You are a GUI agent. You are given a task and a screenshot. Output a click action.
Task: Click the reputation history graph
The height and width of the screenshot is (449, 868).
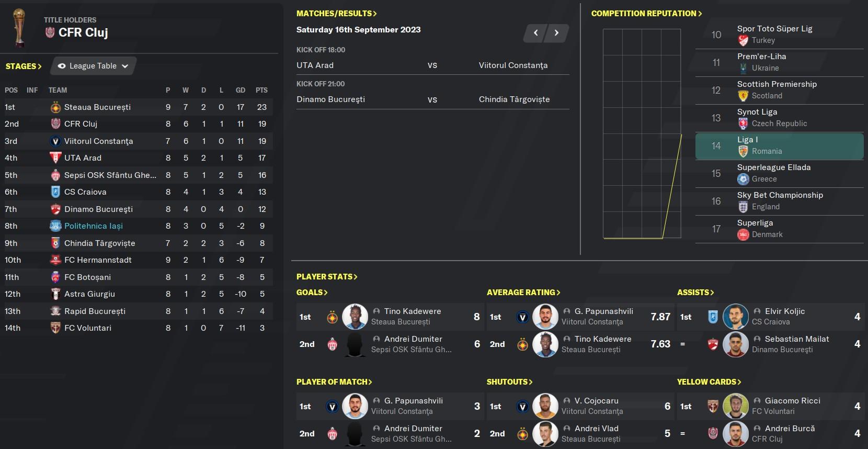coord(642,134)
